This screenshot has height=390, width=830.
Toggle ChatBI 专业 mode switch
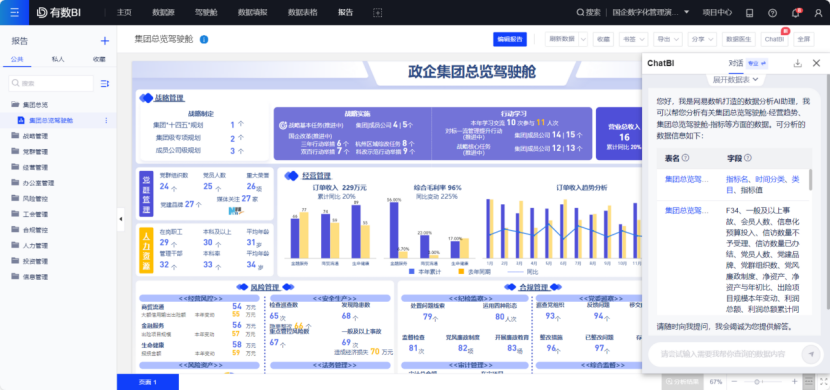[x=757, y=64]
